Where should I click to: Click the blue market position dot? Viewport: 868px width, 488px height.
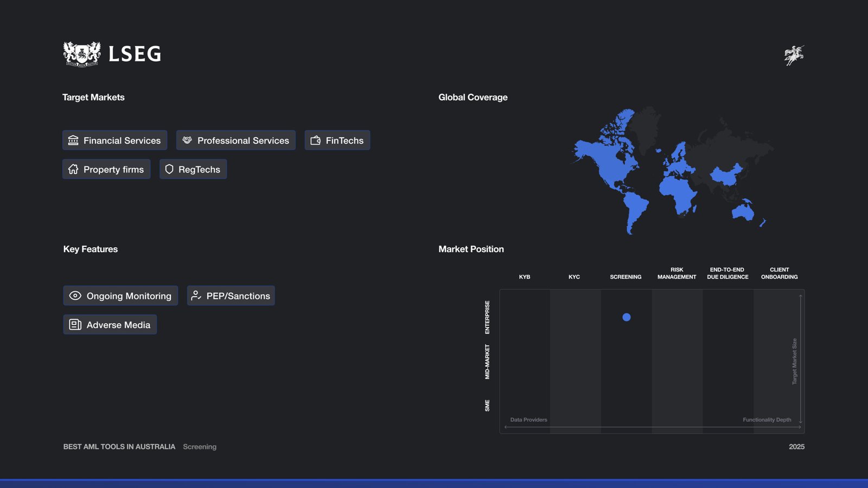tap(627, 317)
